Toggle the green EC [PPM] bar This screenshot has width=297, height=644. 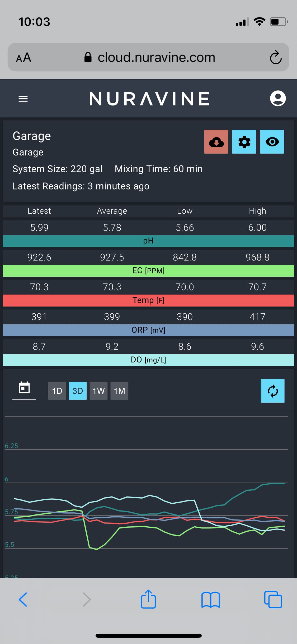148,271
